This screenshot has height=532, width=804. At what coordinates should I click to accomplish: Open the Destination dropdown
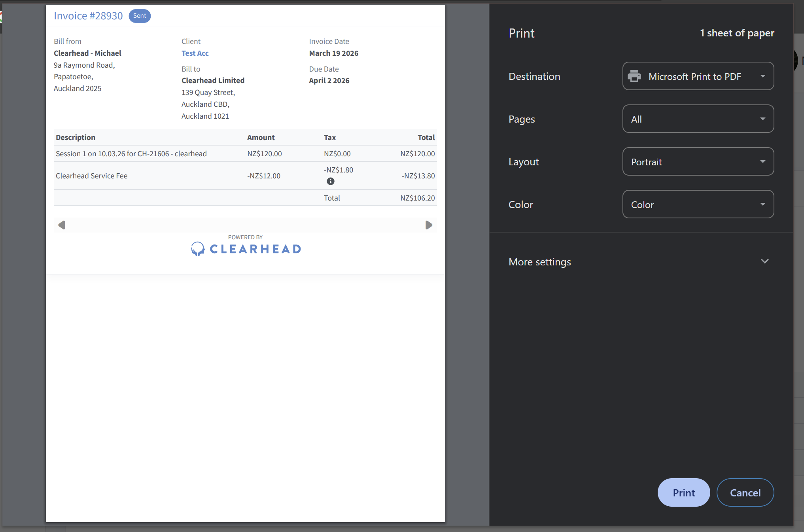coord(698,76)
